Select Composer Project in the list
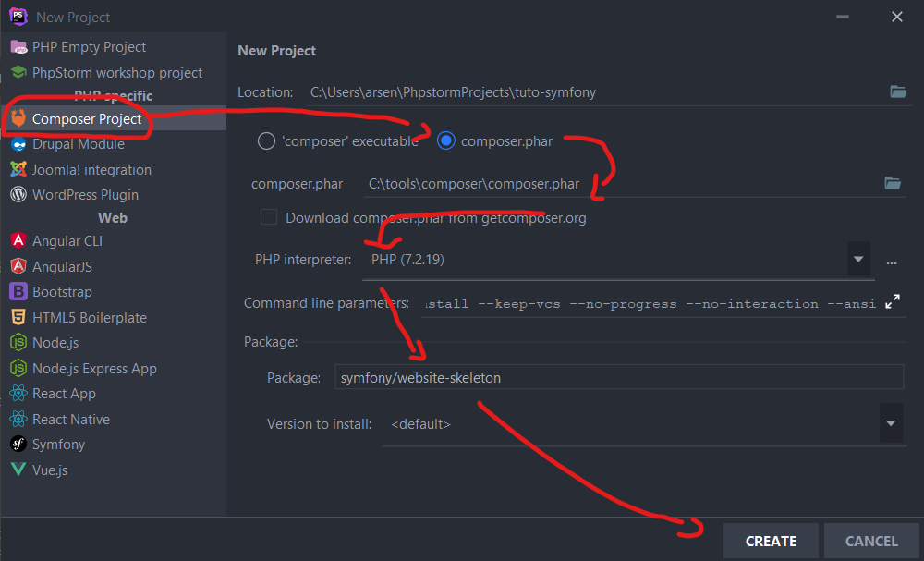This screenshot has width=924, height=561. [x=87, y=118]
